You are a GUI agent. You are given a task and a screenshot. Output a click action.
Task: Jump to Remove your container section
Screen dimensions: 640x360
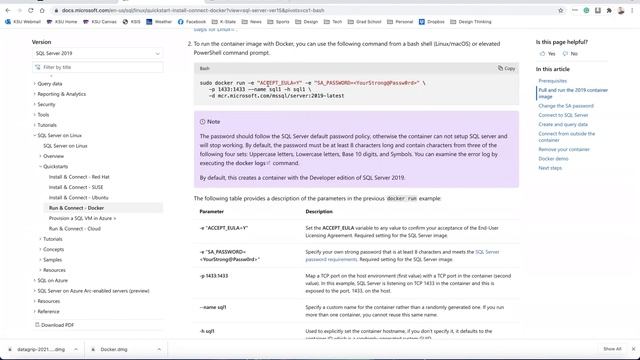tap(564, 149)
